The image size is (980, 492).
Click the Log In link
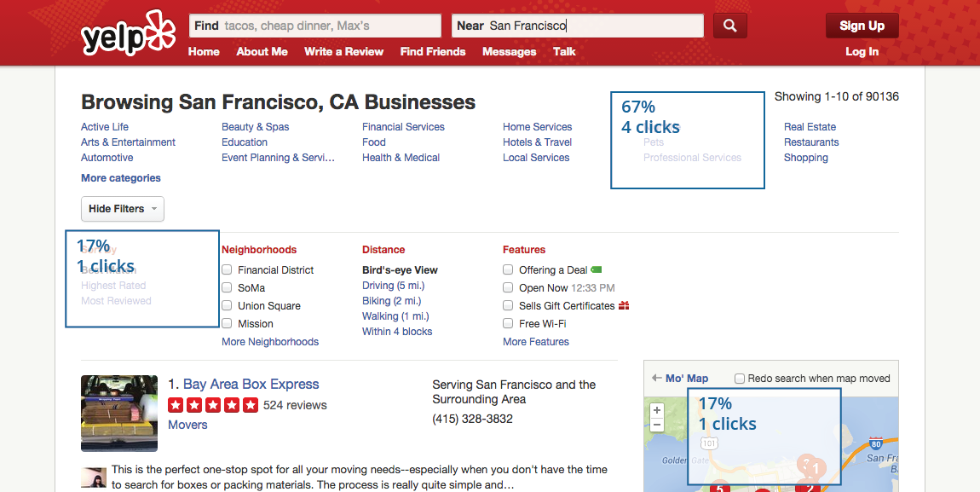coord(862,51)
